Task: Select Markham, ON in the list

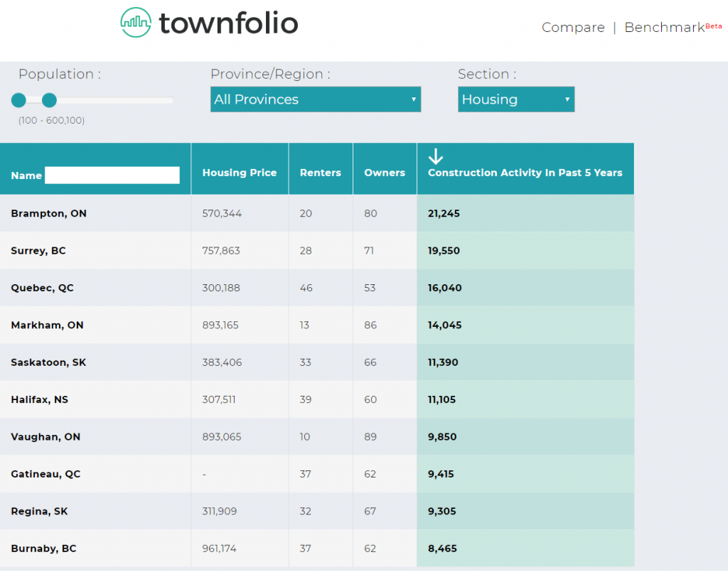Action: [x=47, y=325]
